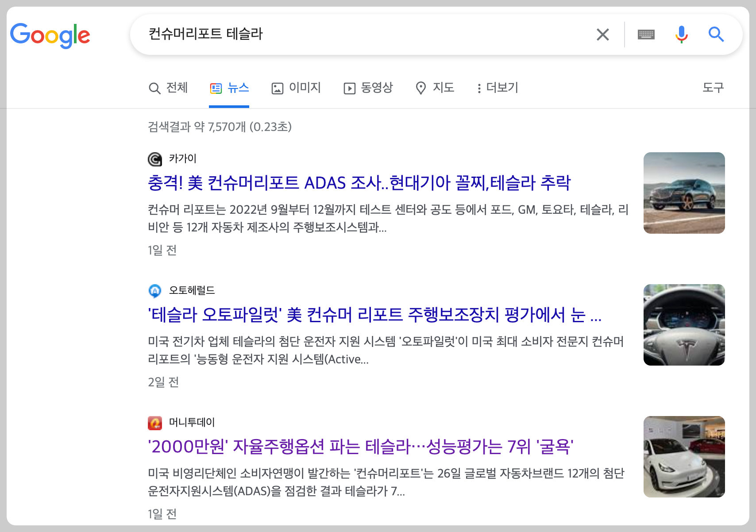
Task: Click the 카가이 source name
Action: click(x=182, y=158)
